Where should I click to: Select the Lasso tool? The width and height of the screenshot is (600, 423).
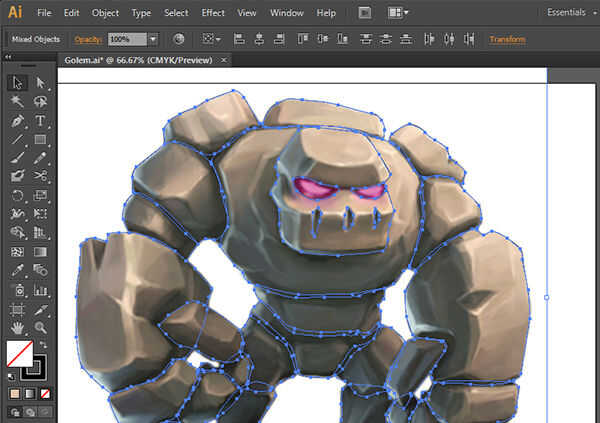[40, 101]
